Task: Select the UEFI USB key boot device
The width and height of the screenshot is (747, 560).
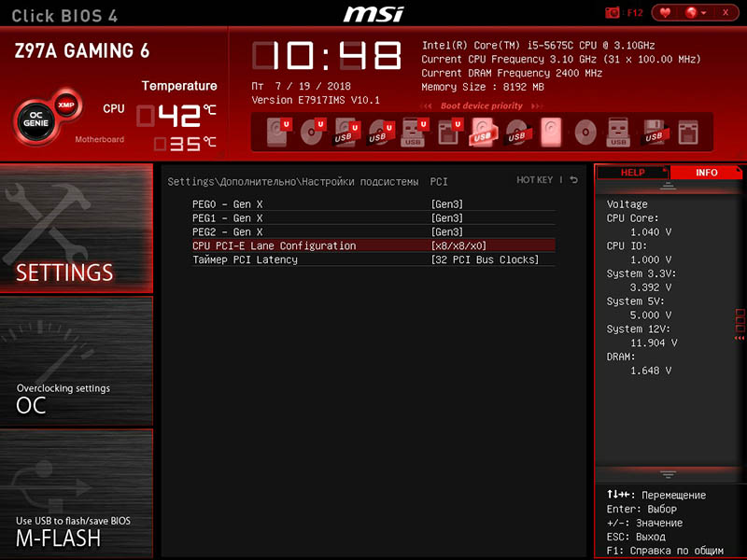Action: click(x=414, y=133)
